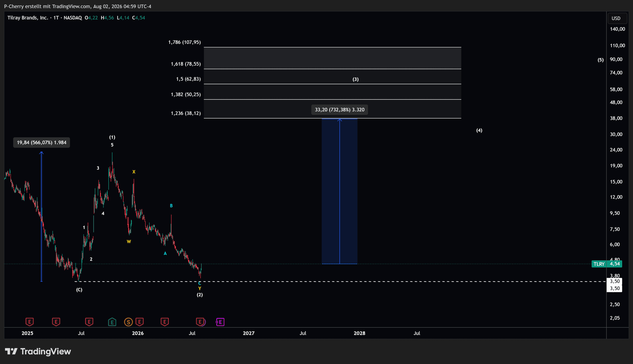Click the 2,05 price axis label
Image resolution: width=633 pixels, height=364 pixels.
click(615, 318)
